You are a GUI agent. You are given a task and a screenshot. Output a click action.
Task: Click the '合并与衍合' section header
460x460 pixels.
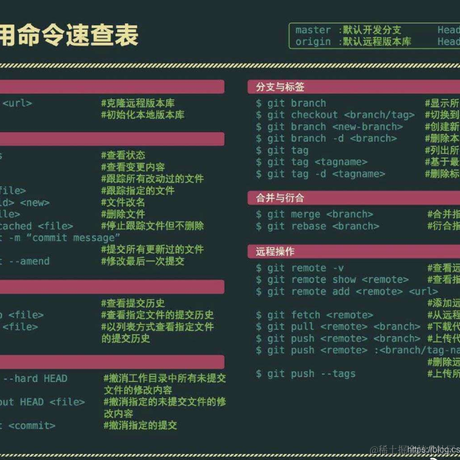click(354, 198)
